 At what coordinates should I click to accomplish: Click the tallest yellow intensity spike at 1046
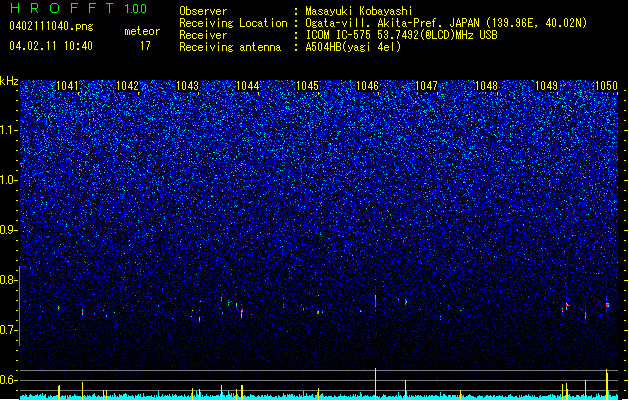pos(375,383)
